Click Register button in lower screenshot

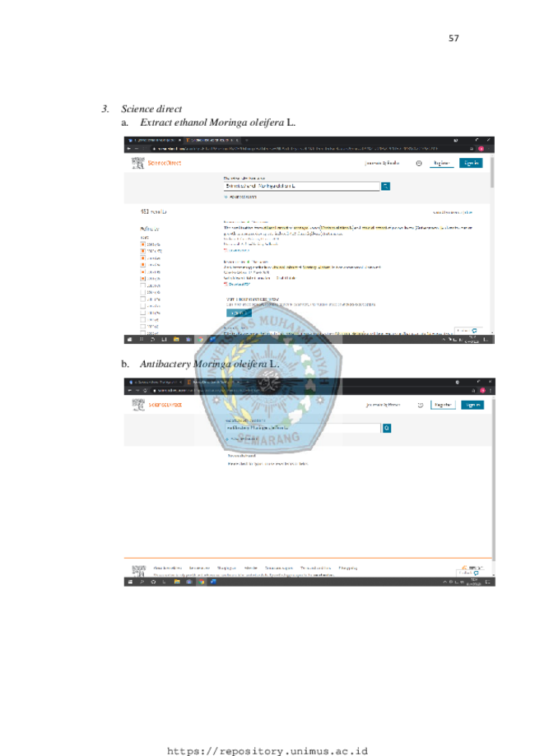pyautogui.click(x=443, y=405)
